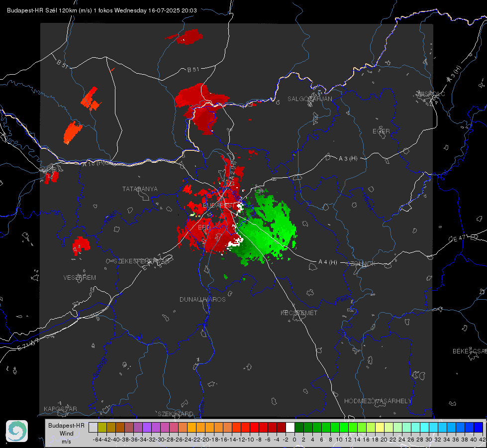This screenshot has width=487, height=448.
Task: Click the '42' legend tick label
Action: (x=483, y=440)
